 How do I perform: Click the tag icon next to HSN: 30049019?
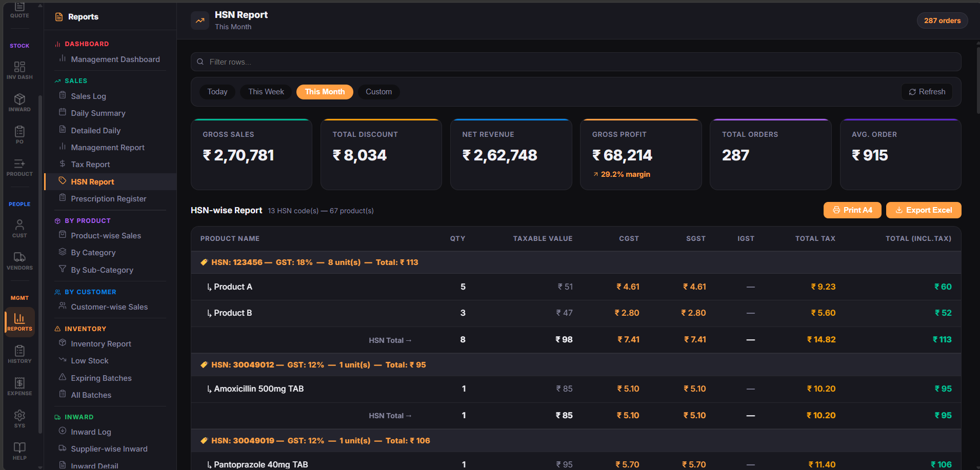(204, 441)
